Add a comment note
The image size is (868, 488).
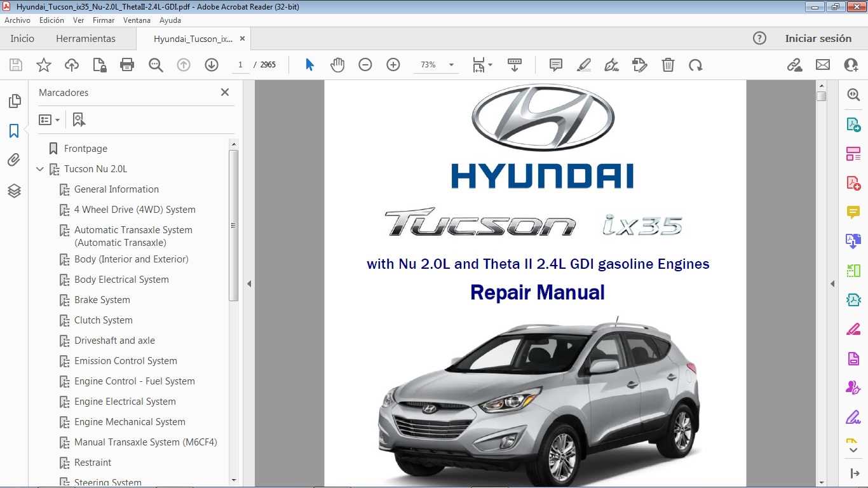coord(556,65)
